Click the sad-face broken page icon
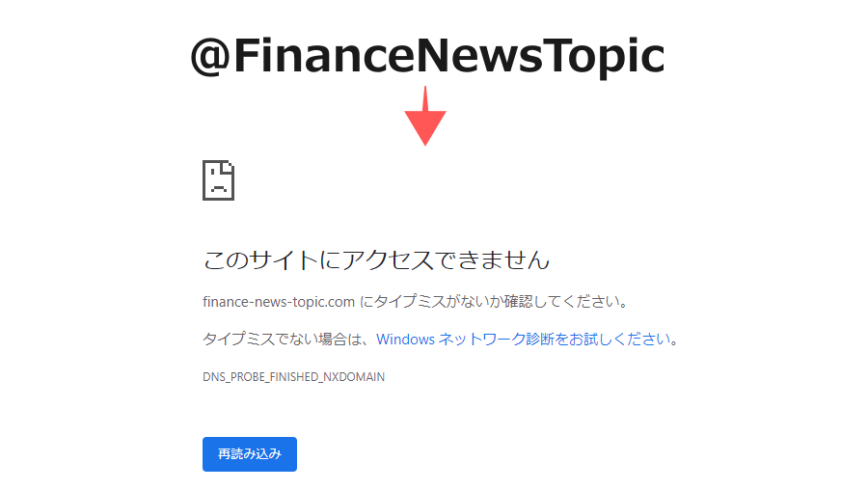Image resolution: width=868 pixels, height=490 pixels. (219, 180)
